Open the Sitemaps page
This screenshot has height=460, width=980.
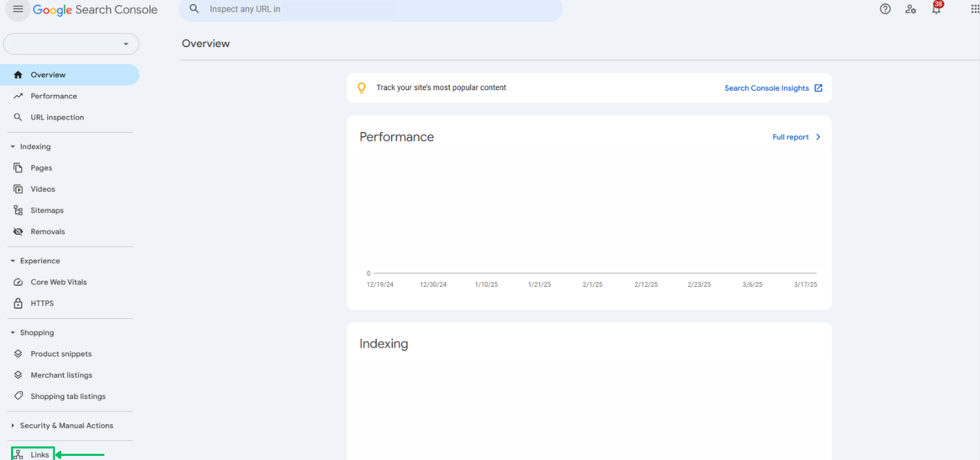(46, 211)
